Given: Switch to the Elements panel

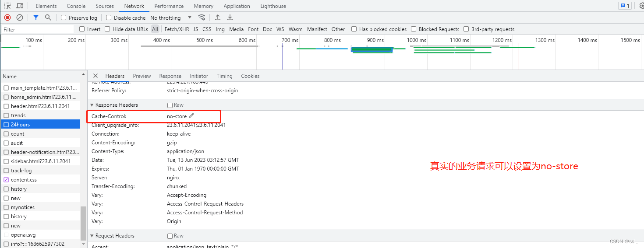Looking at the screenshot, I should (46, 6).
